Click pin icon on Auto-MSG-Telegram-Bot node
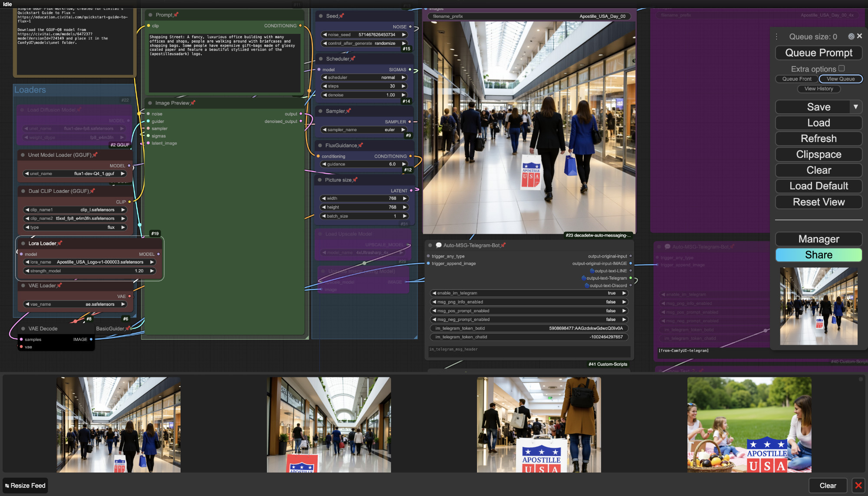This screenshot has width=868, height=496. tap(503, 245)
